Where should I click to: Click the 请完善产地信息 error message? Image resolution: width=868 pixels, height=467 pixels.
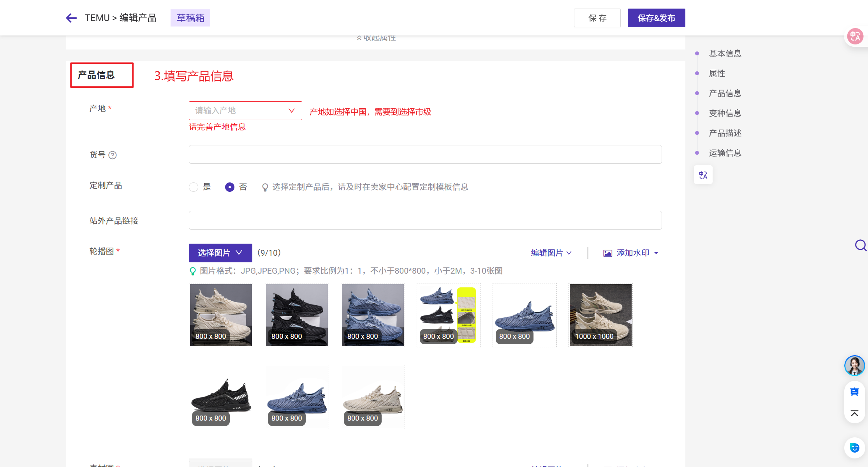217,127
